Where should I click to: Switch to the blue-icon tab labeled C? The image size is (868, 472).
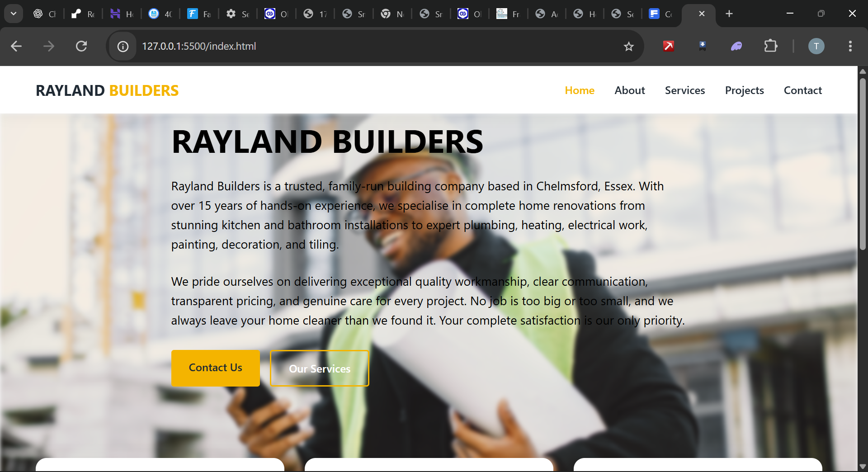(x=660, y=14)
